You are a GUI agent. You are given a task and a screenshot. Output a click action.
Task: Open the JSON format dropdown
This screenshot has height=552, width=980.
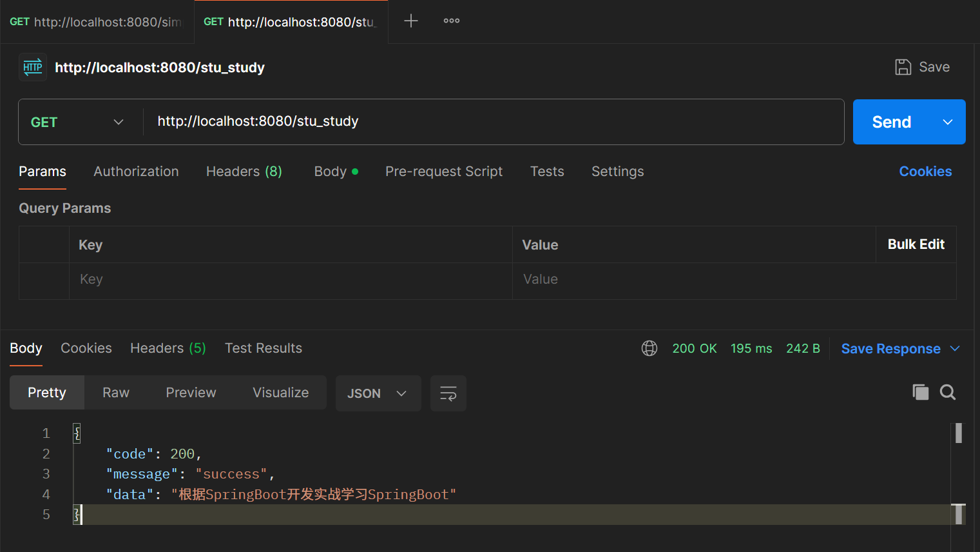pos(378,393)
